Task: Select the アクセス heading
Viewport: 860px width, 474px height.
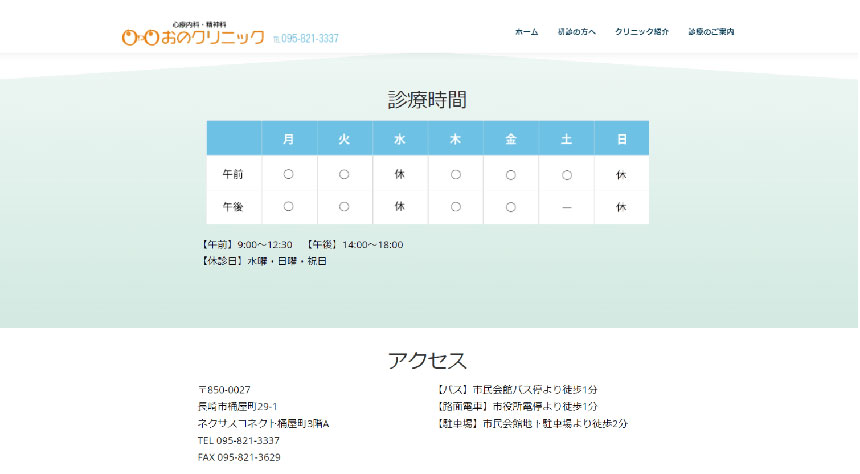Action: point(427,360)
